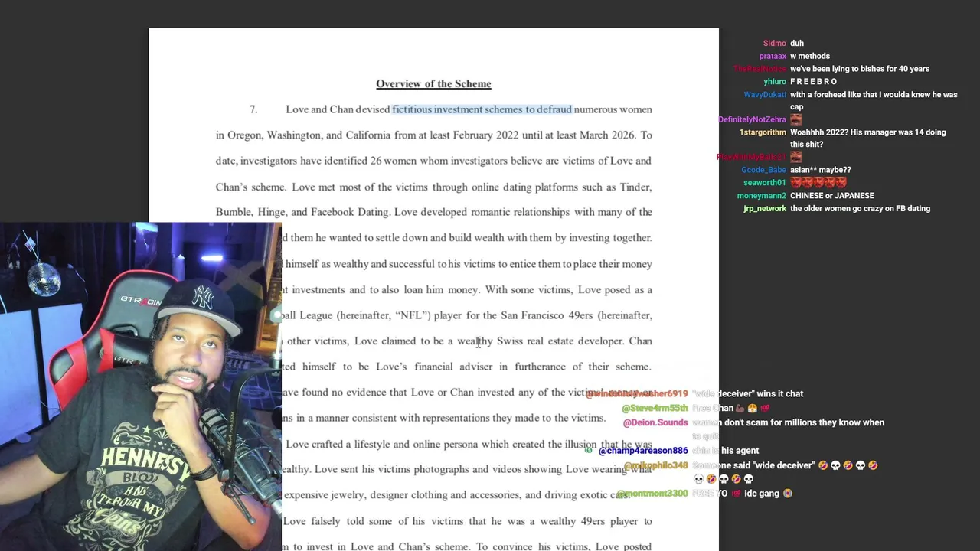Click the chat message "asian** maybe??"

pyautogui.click(x=821, y=170)
